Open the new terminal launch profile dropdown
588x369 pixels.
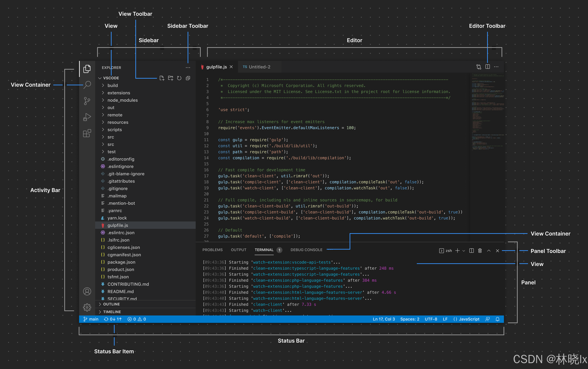click(x=464, y=251)
